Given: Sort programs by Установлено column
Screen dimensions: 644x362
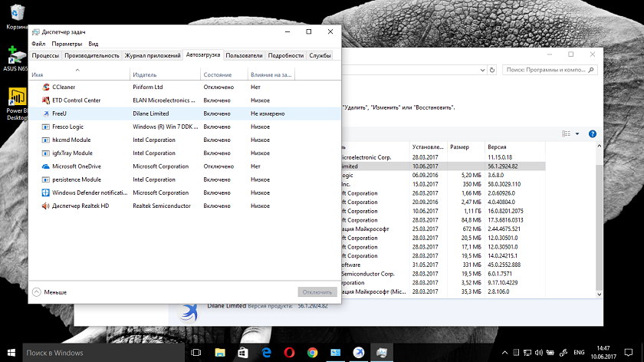Looking at the screenshot, I should pyautogui.click(x=429, y=146).
